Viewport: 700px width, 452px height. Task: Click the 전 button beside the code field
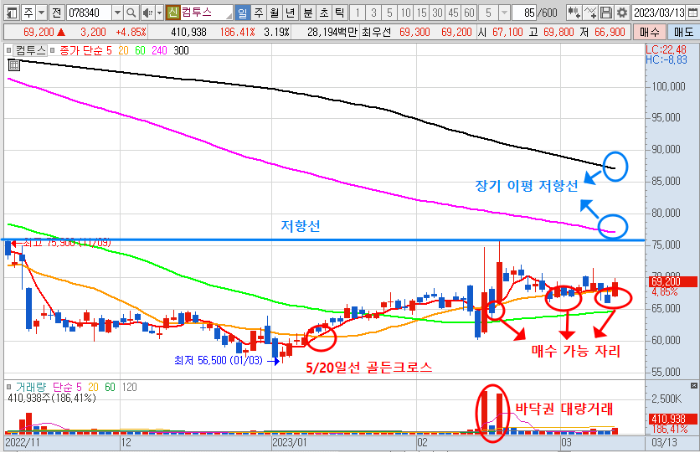(56, 13)
